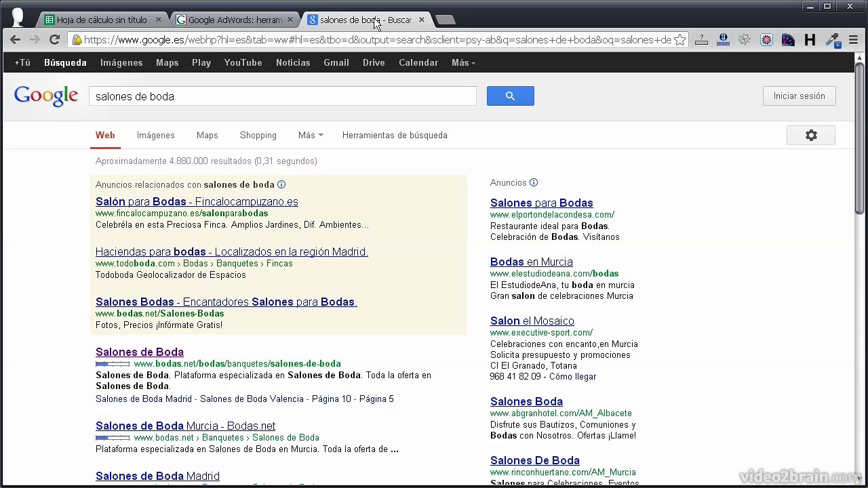The width and height of the screenshot is (868, 488).
Task: Close the salones de boda tab
Action: pyautogui.click(x=421, y=20)
